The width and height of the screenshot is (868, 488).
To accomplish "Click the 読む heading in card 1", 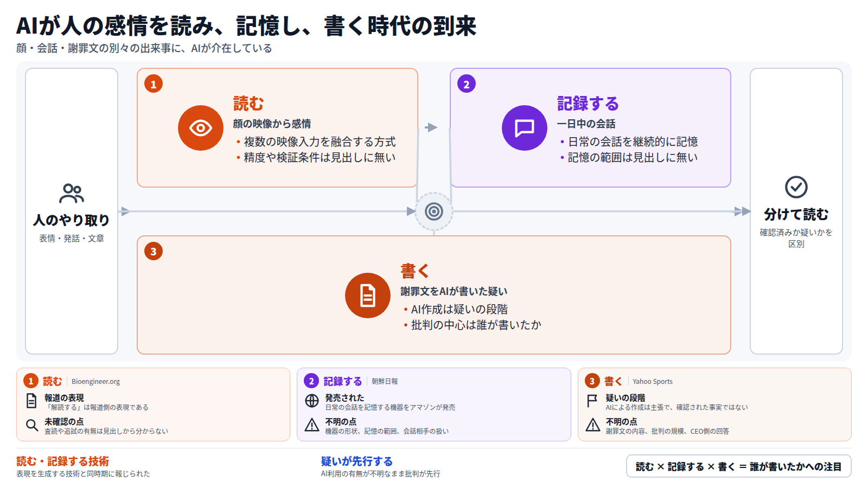I will click(x=248, y=103).
